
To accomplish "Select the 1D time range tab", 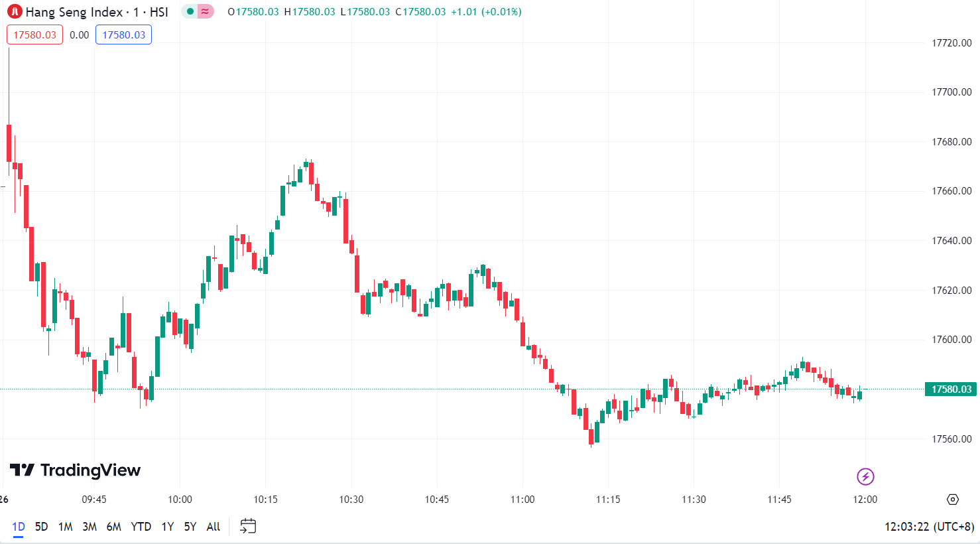I will pyautogui.click(x=19, y=527).
